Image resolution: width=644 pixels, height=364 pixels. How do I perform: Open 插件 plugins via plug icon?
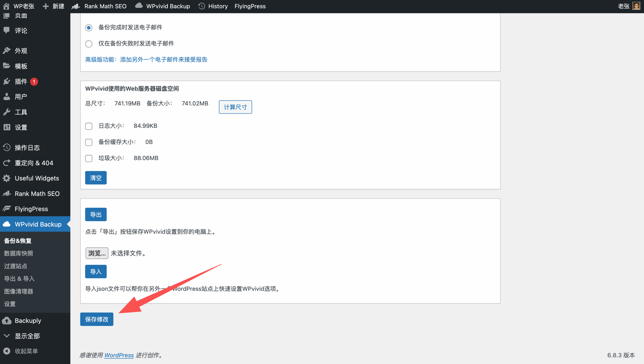pos(7,81)
